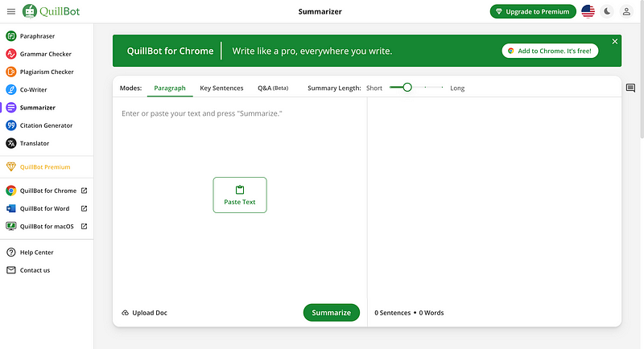Click QuillBot for Word sidebar link
The image size is (644, 349).
point(44,208)
